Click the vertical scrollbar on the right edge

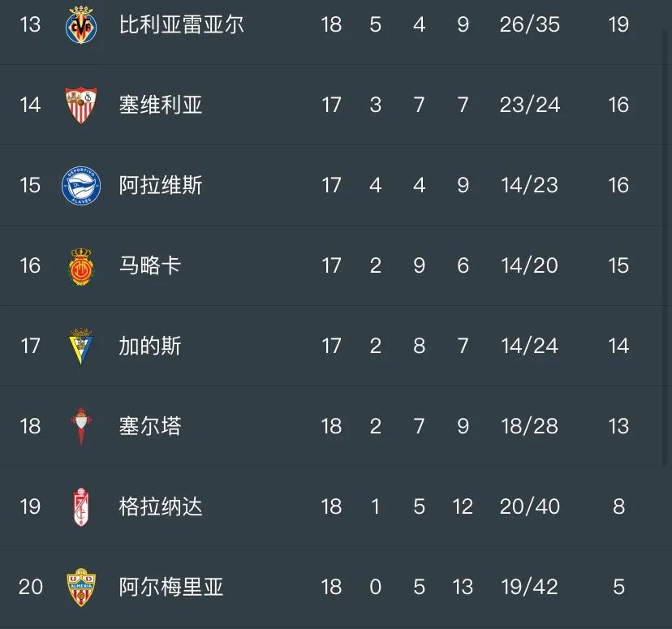pyautogui.click(x=666, y=248)
